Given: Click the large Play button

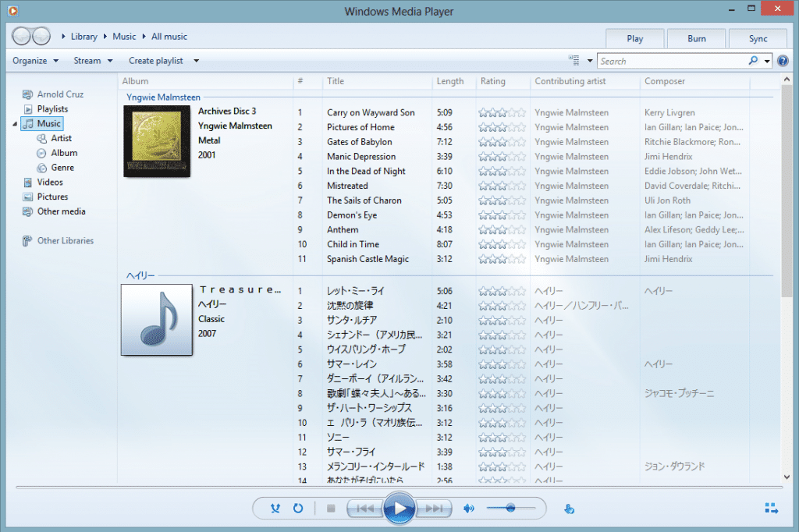Looking at the screenshot, I should [399, 508].
